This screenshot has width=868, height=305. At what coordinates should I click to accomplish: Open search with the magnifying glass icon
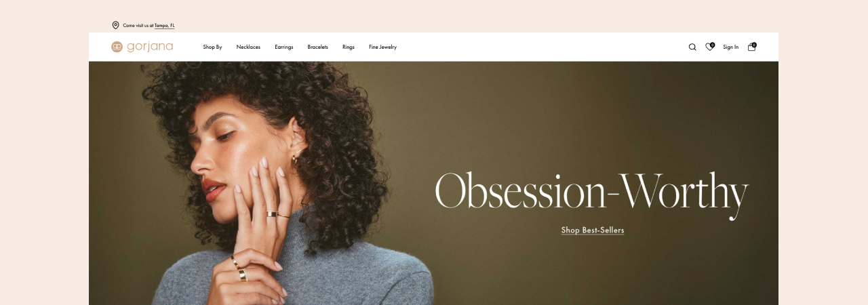pos(692,47)
